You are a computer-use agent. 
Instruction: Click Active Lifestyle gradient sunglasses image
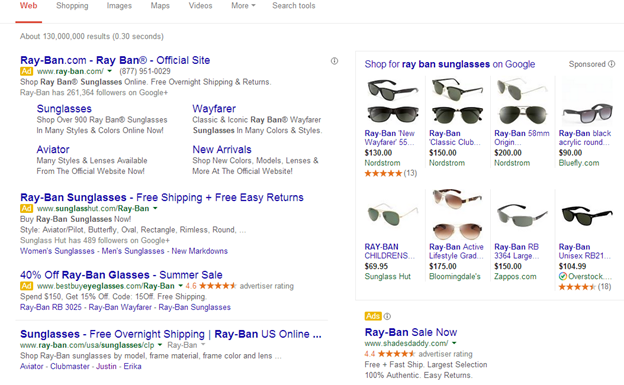[x=458, y=214]
